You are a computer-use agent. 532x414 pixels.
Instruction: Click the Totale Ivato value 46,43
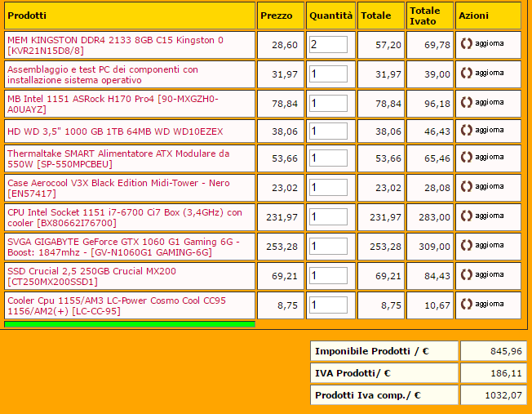(437, 131)
